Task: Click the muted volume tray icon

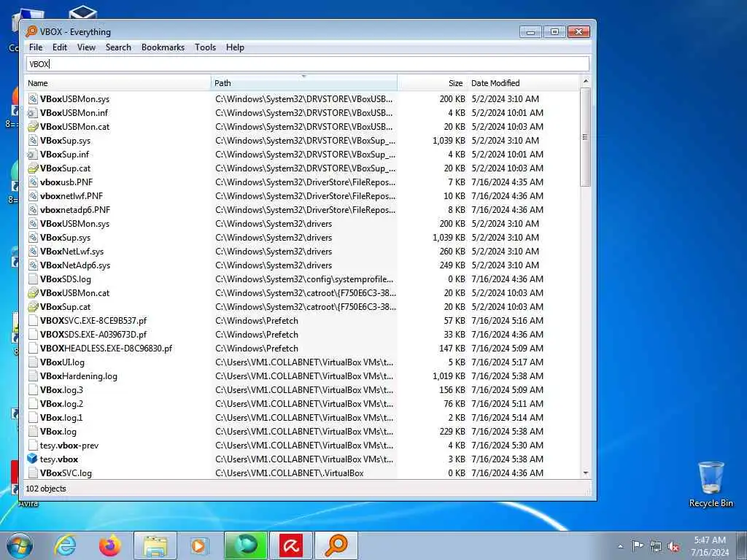Action: 673,547
